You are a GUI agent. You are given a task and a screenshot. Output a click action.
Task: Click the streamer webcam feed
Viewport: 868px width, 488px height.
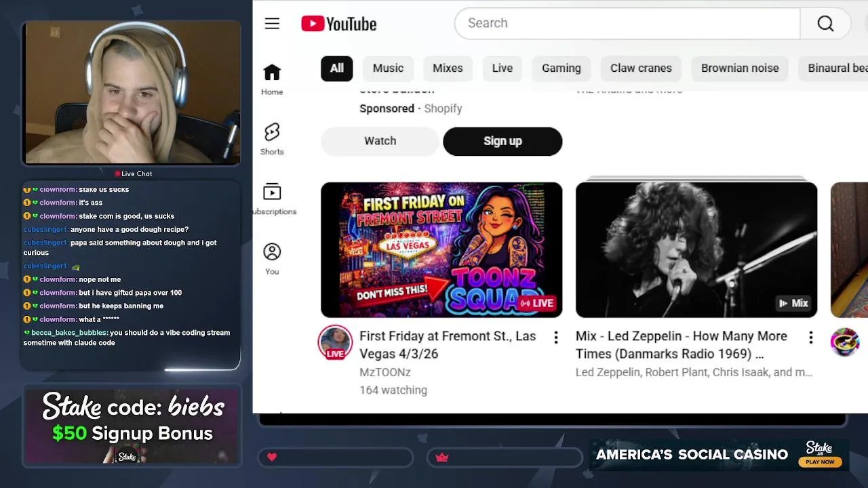point(132,94)
